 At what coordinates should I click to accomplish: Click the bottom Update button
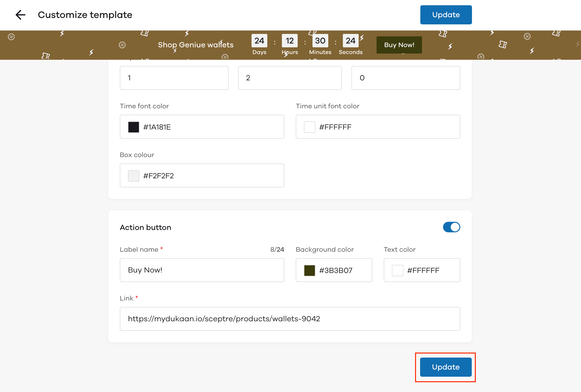445,367
